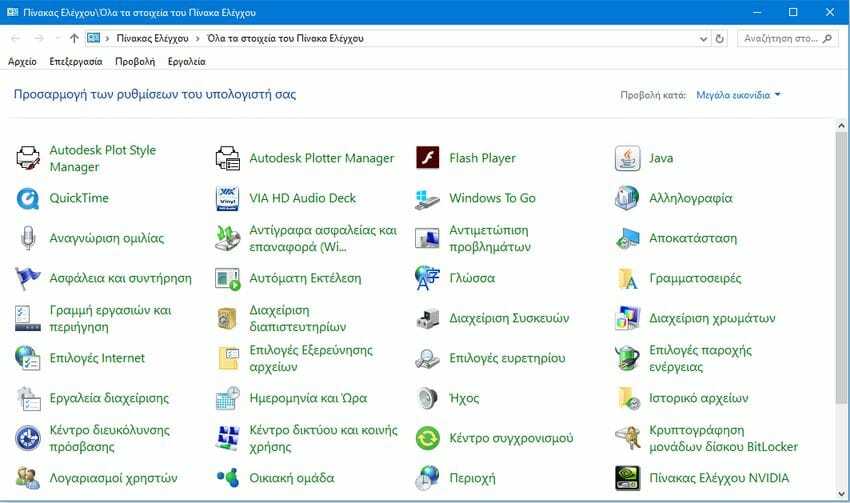Click the Επιλογές ευρετηρίου magnifier icon
This screenshot has width=850, height=503.
(428, 359)
